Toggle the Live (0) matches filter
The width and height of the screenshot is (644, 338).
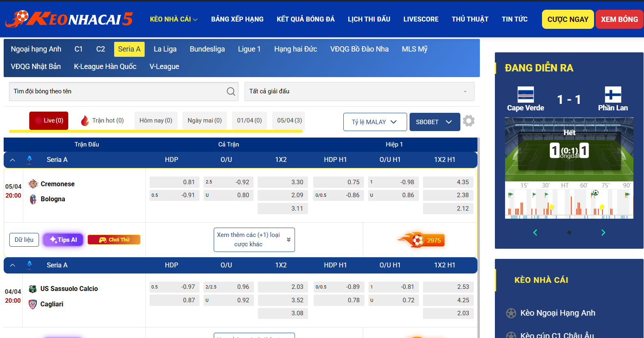pyautogui.click(x=49, y=121)
